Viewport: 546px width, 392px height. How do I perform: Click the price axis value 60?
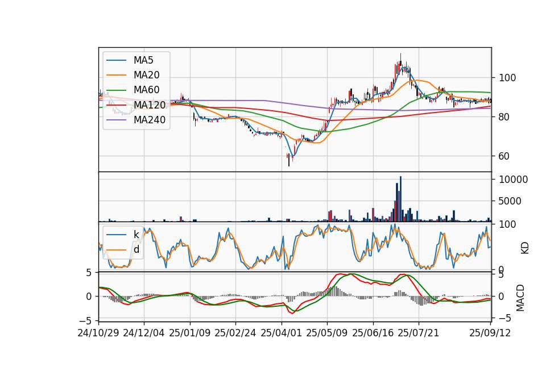tap(504, 157)
